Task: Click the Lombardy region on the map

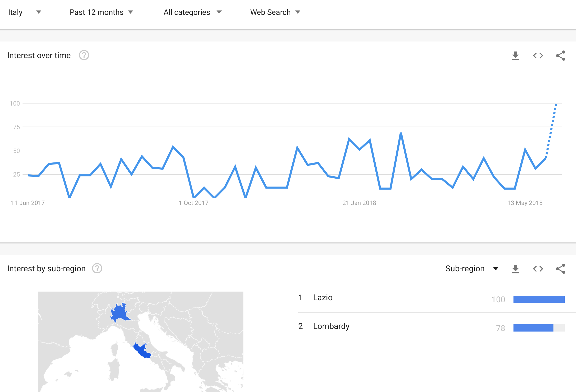Action: 119,313
